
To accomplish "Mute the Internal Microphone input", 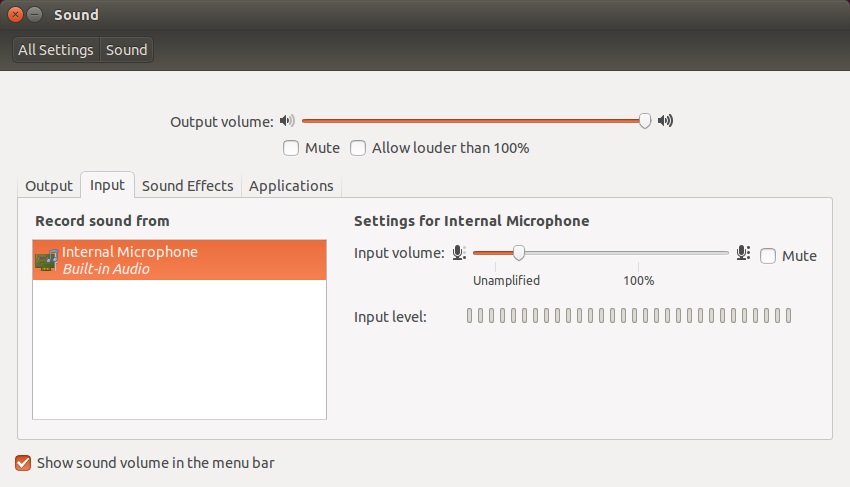I will [768, 256].
